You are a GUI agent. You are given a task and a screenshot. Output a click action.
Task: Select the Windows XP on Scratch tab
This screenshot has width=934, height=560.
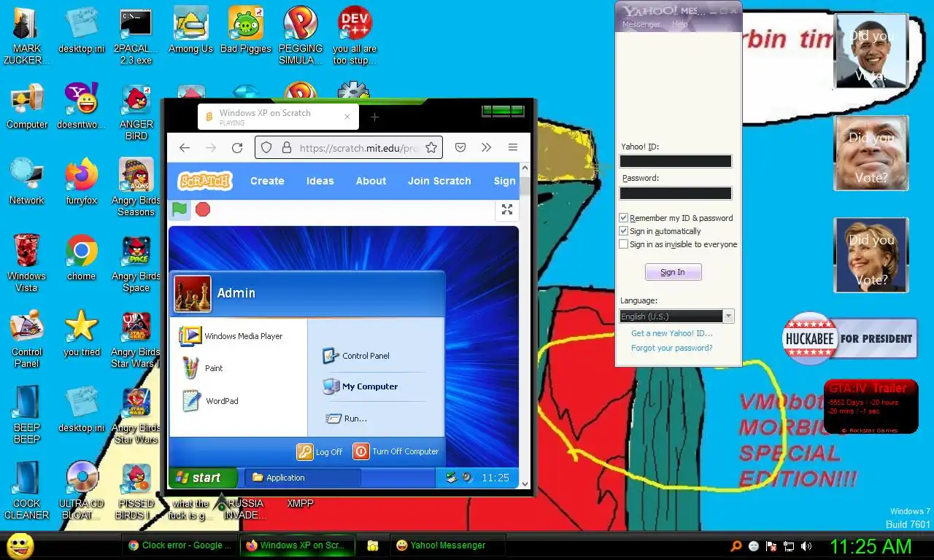pos(278,117)
